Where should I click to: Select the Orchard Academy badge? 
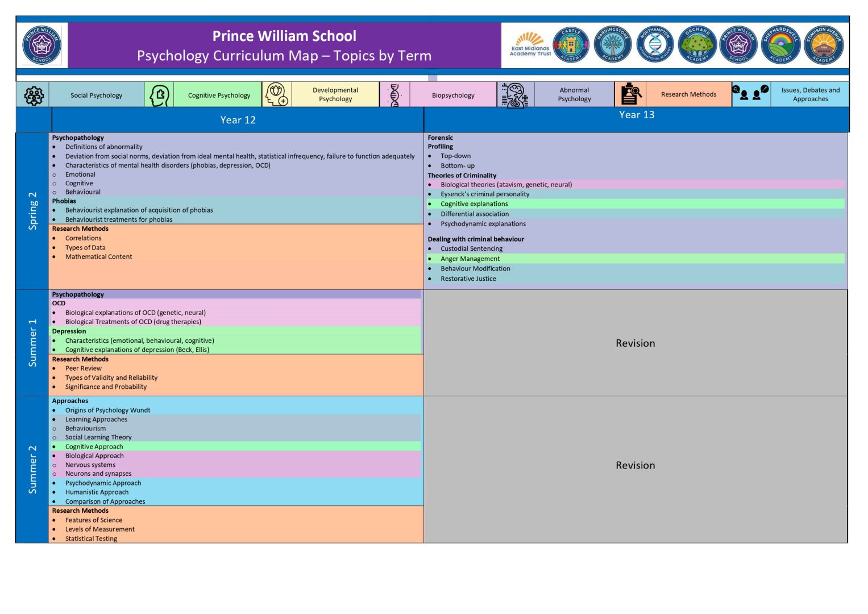[697, 45]
